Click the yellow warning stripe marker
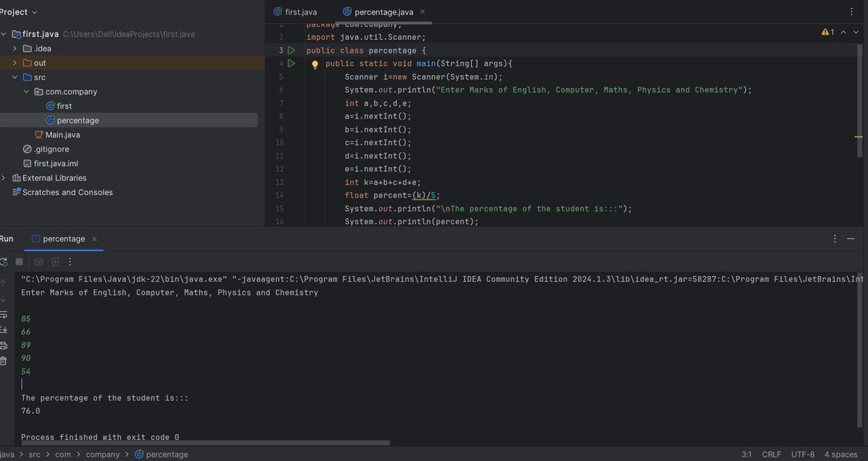 pos(859,136)
